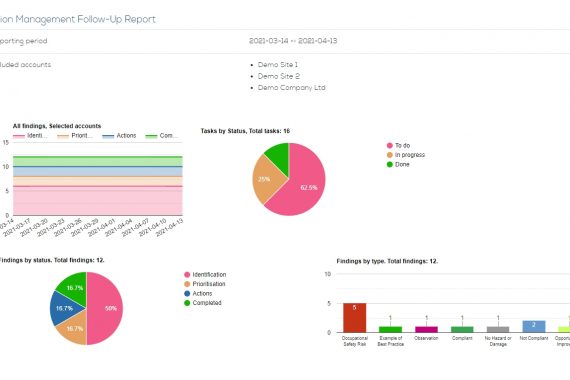Toggle Actions series in line chart legend
This screenshot has width=570, height=380.
tap(119, 136)
